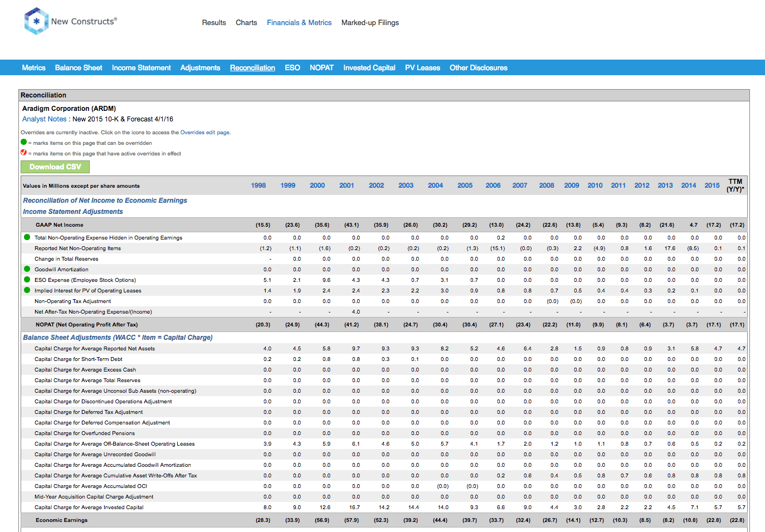Image resolution: width=765 pixels, height=532 pixels.
Task: Click the 2012 year column header
Action: (642, 186)
